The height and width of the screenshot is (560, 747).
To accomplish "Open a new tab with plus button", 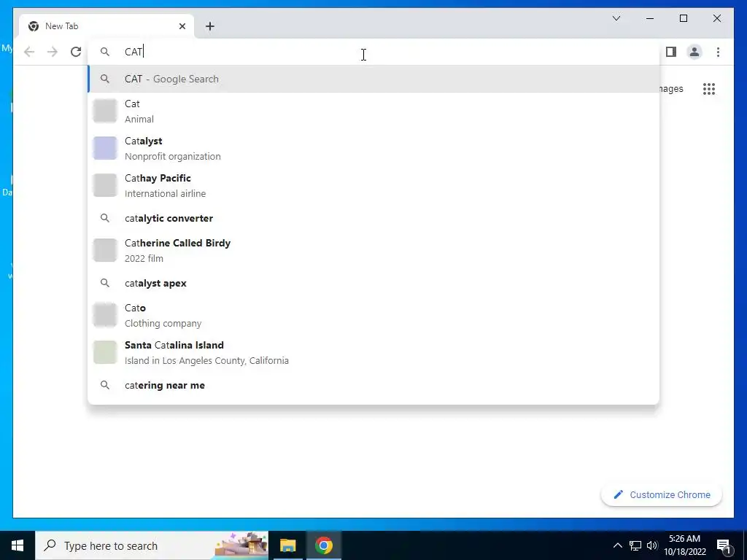I will [x=210, y=26].
